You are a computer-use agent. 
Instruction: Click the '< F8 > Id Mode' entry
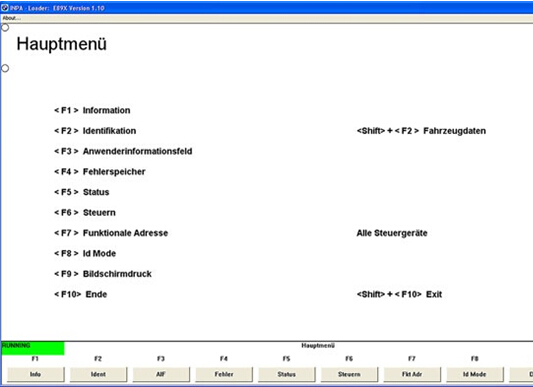click(x=85, y=253)
